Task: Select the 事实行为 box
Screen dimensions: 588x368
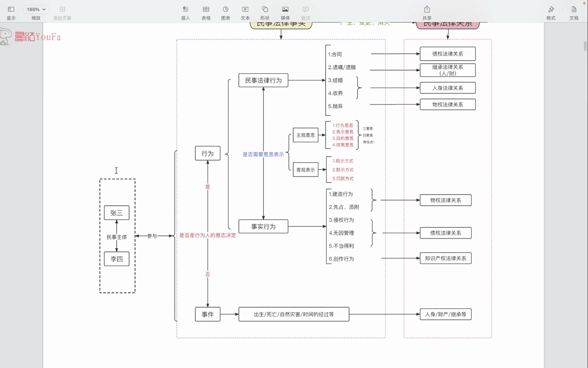Action: coord(263,227)
